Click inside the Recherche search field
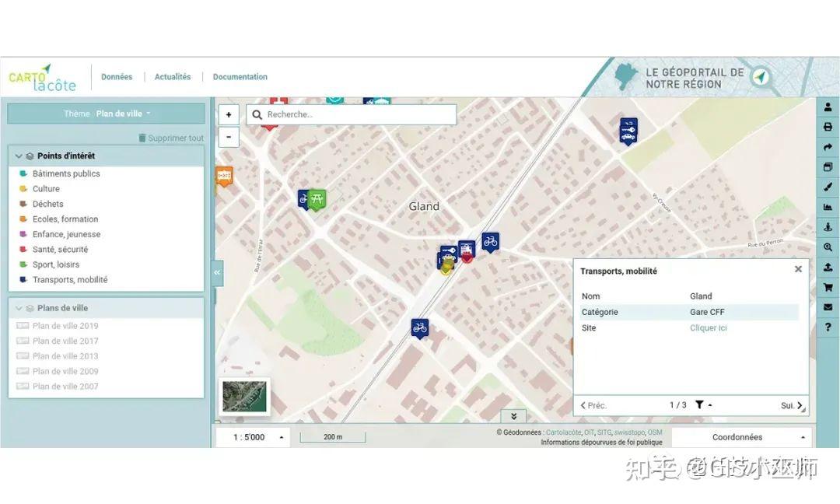Image resolution: width=840 pixels, height=504 pixels. coord(350,114)
